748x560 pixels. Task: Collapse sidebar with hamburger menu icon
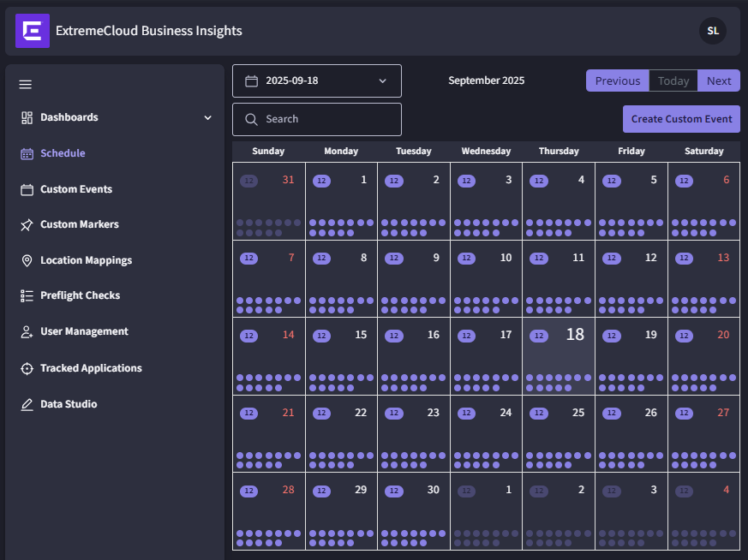(x=26, y=84)
